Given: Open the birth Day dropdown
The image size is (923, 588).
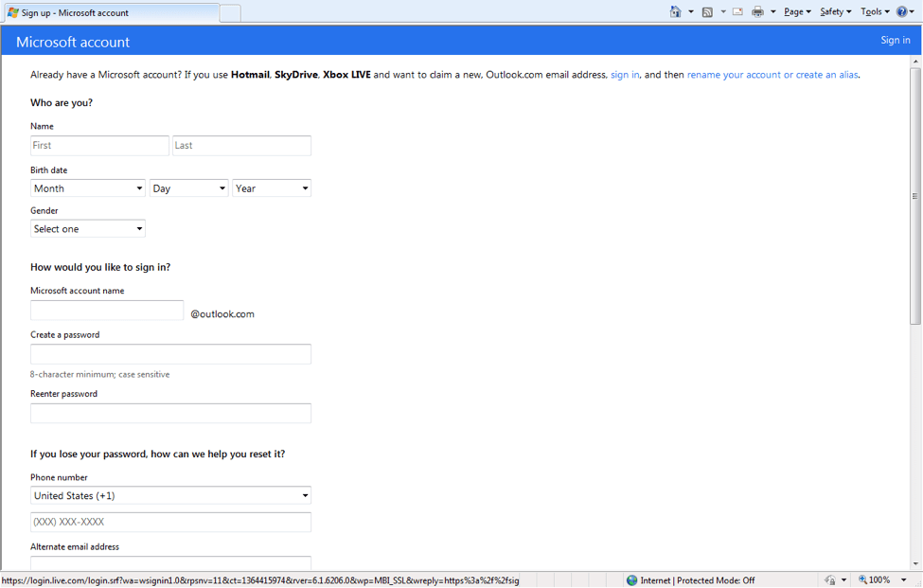Looking at the screenshot, I should pyautogui.click(x=189, y=188).
